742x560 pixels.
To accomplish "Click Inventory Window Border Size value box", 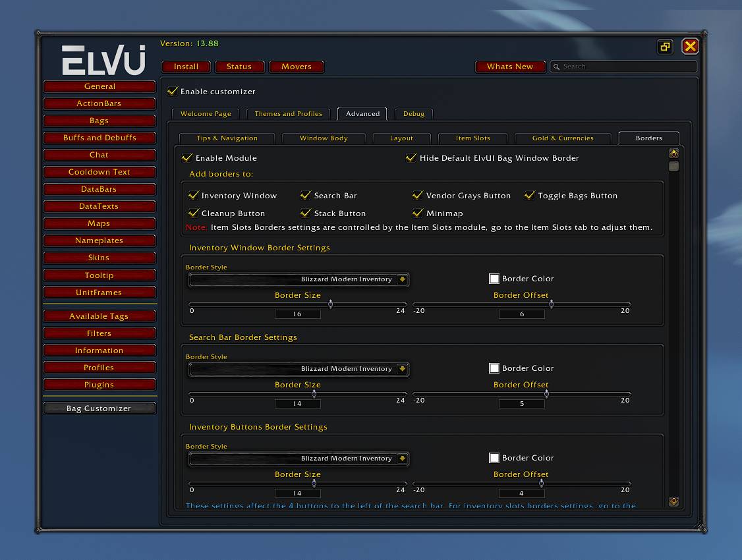I will (x=298, y=314).
